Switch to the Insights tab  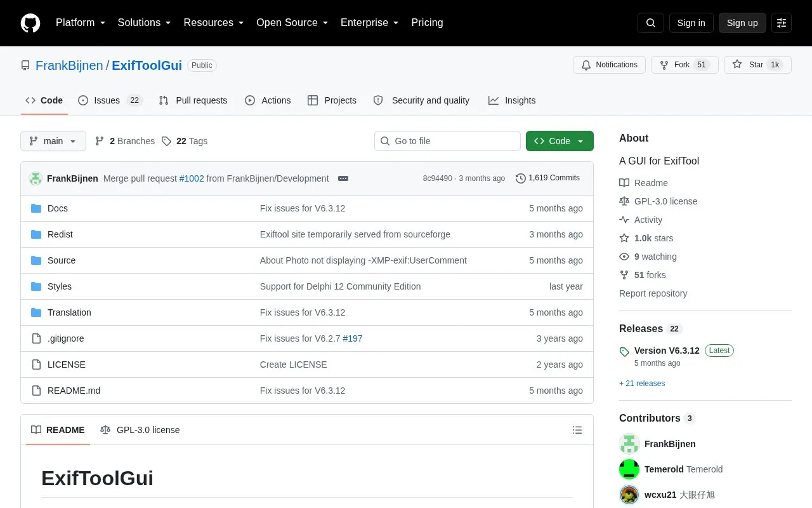point(512,100)
